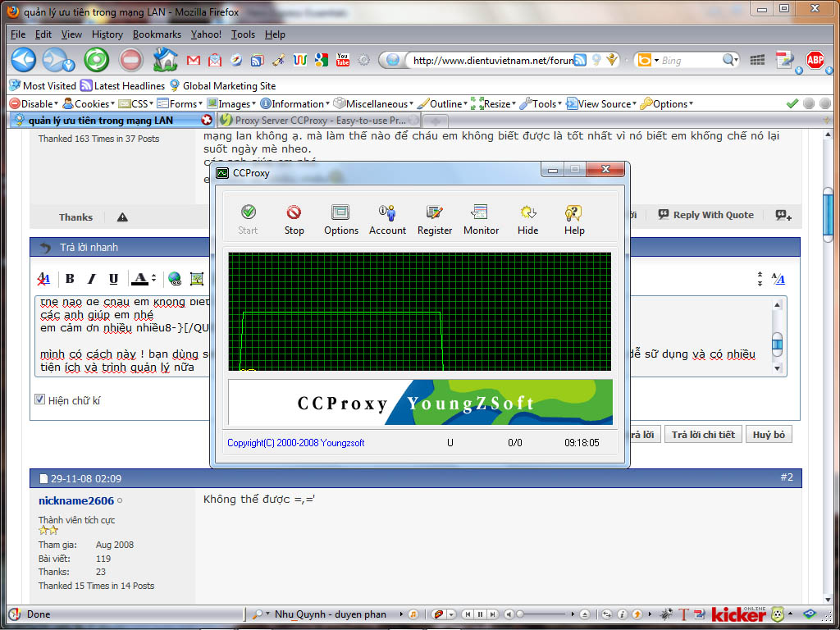Click the Thanks button on the post

[75, 217]
